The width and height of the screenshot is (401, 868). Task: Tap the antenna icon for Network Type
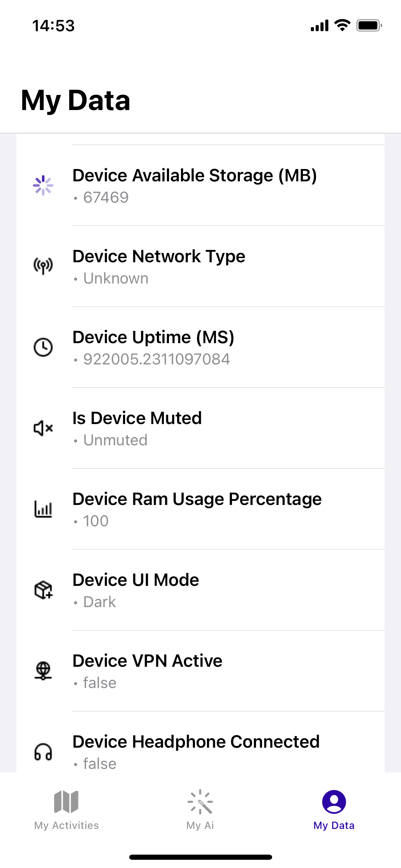43,266
